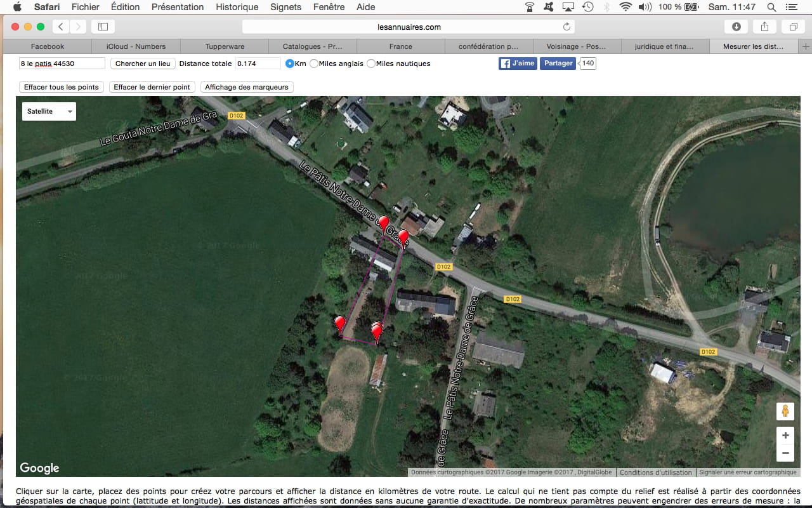Viewport: 812px width, 508px height.
Task: Click Effacer tous les points button
Action: [62, 87]
